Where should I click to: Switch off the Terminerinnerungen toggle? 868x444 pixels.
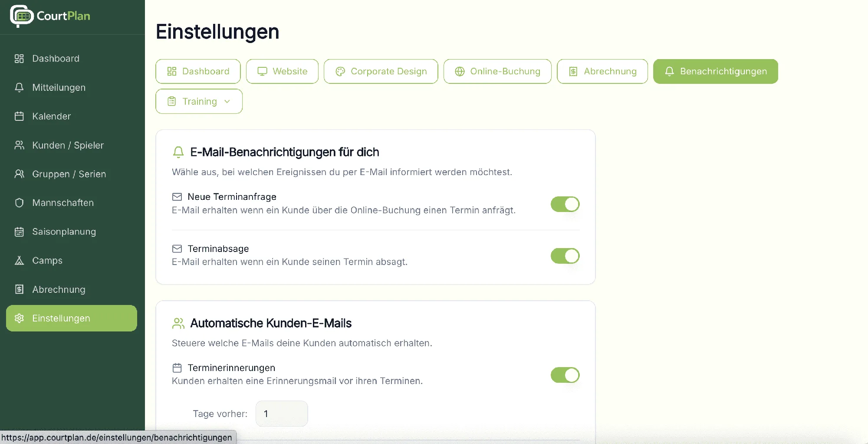[565, 375]
